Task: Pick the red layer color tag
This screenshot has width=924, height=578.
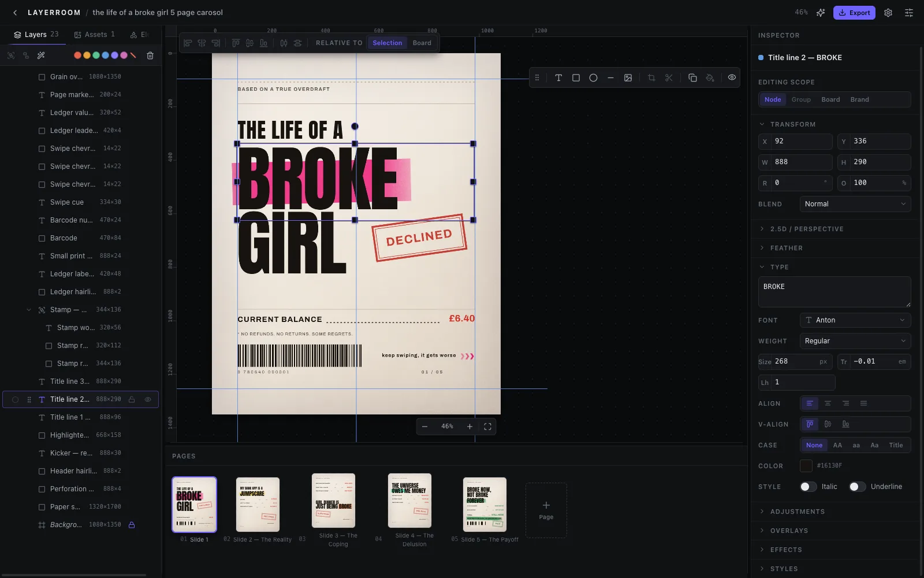Action: click(77, 55)
